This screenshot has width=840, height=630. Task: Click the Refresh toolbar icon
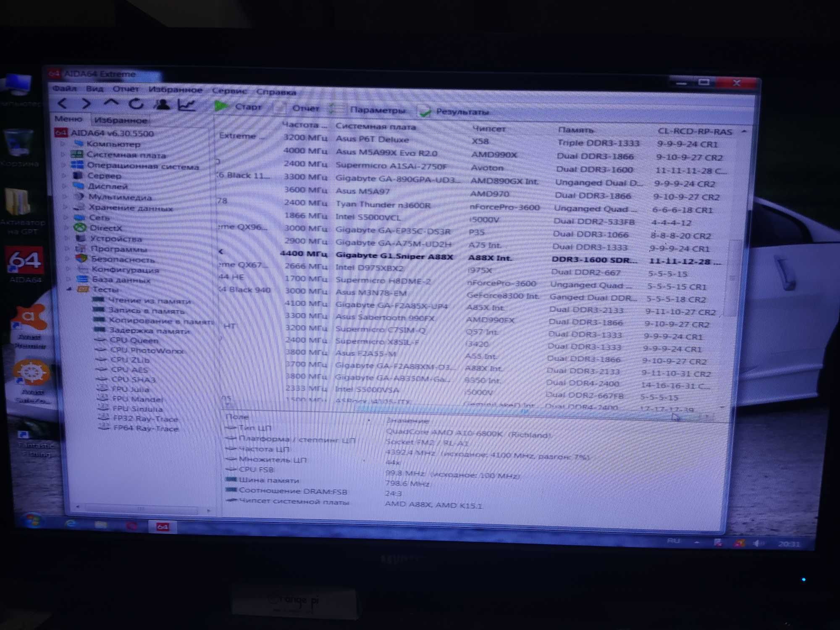point(136,104)
